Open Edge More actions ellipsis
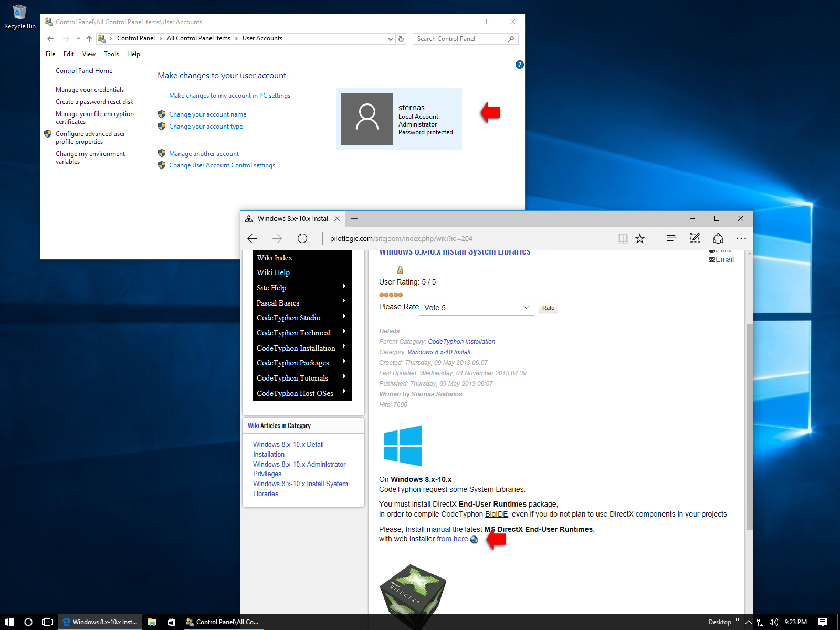The width and height of the screenshot is (840, 630). coord(741,238)
